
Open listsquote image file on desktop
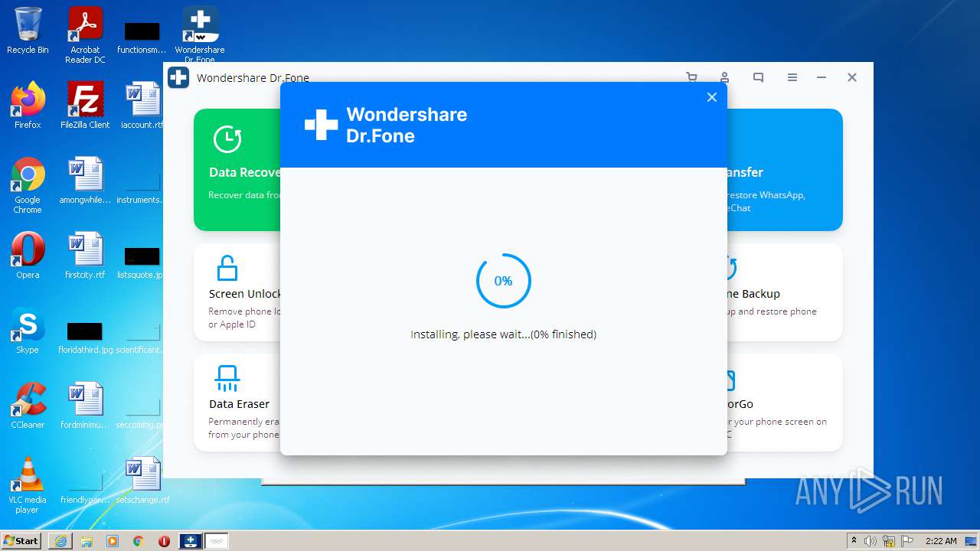pyautogui.click(x=142, y=262)
